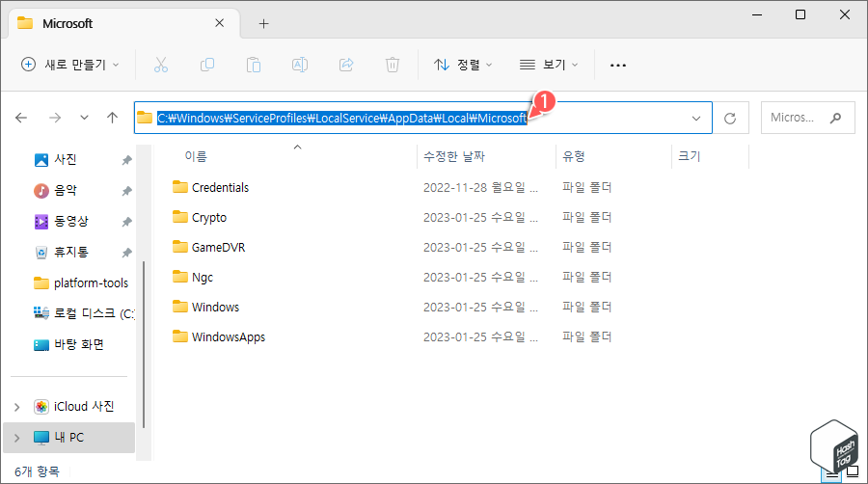Click the Copy icon in toolbar
868x484 pixels.
(x=207, y=65)
